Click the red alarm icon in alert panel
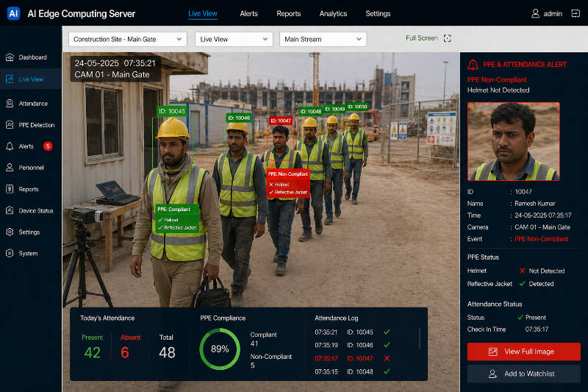The height and width of the screenshot is (392, 588). tap(473, 65)
